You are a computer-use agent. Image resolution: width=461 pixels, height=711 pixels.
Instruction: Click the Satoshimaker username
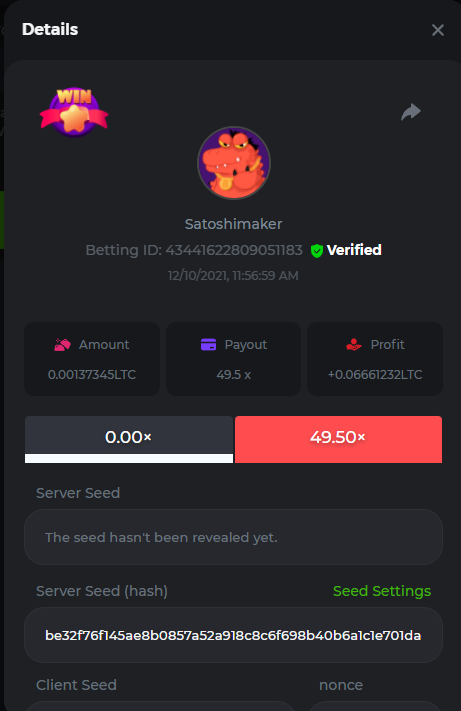click(x=233, y=224)
